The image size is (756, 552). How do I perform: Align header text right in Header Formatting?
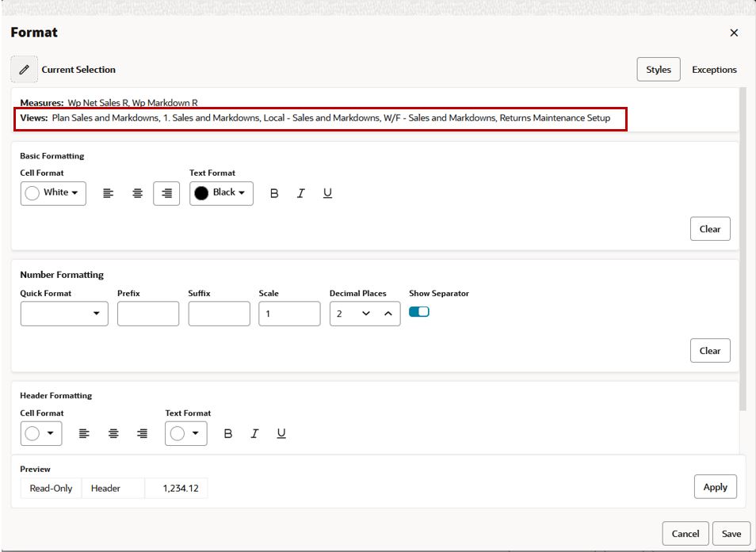point(142,433)
